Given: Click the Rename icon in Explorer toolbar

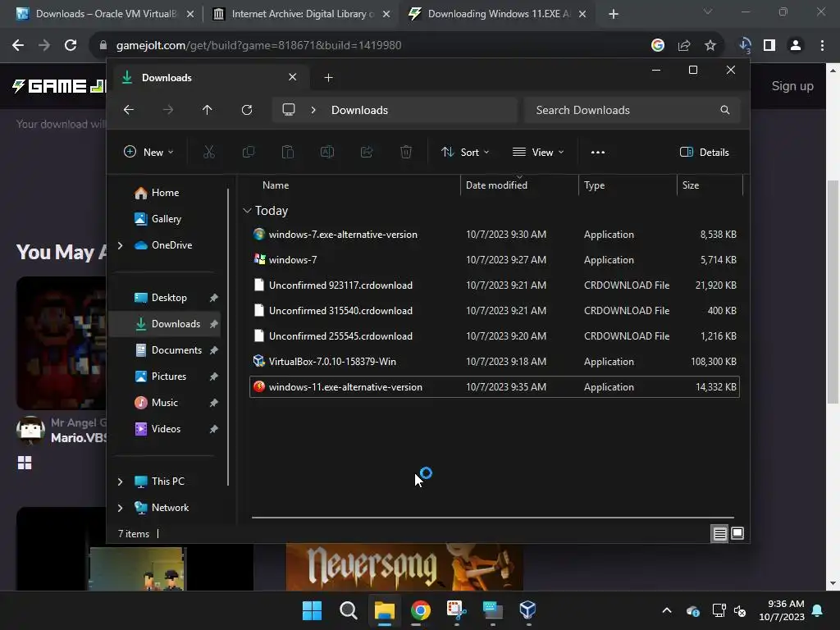Looking at the screenshot, I should tap(326, 152).
